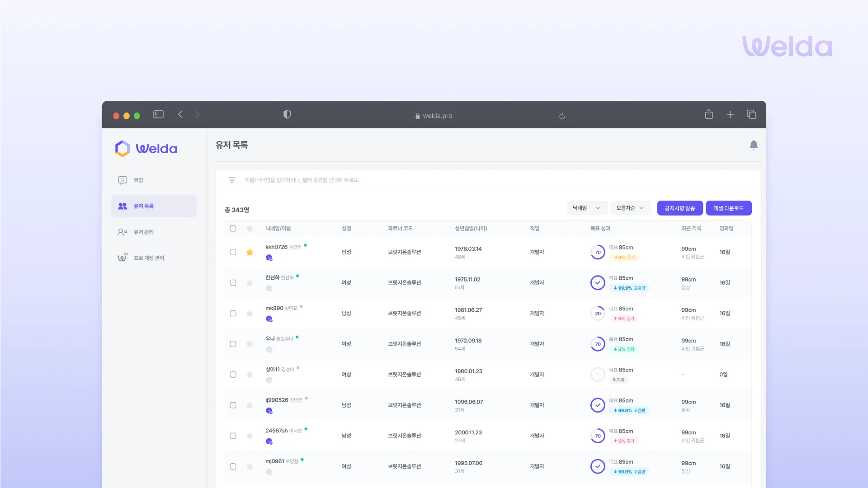Star the mk890 row
This screenshot has height=488, width=868.
pyautogui.click(x=250, y=314)
